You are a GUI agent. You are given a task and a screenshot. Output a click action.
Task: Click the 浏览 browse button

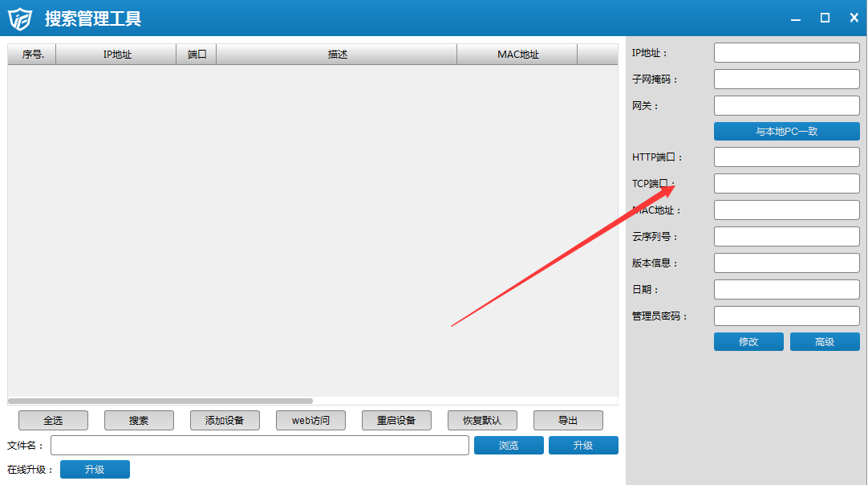click(509, 446)
